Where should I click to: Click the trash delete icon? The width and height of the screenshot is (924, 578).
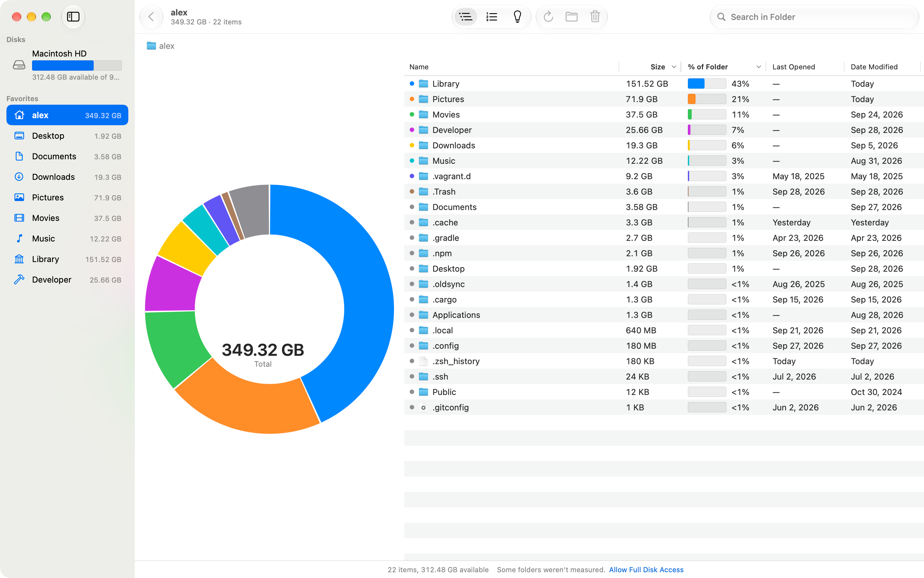595,17
